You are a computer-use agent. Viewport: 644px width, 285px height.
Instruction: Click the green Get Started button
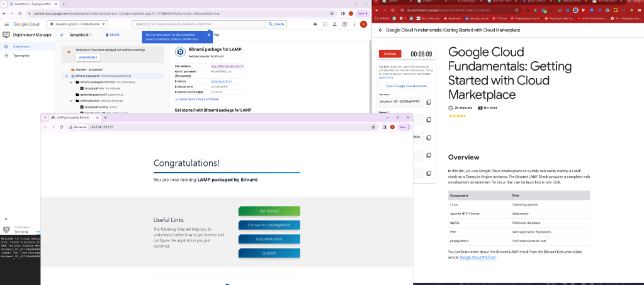[x=269, y=211]
